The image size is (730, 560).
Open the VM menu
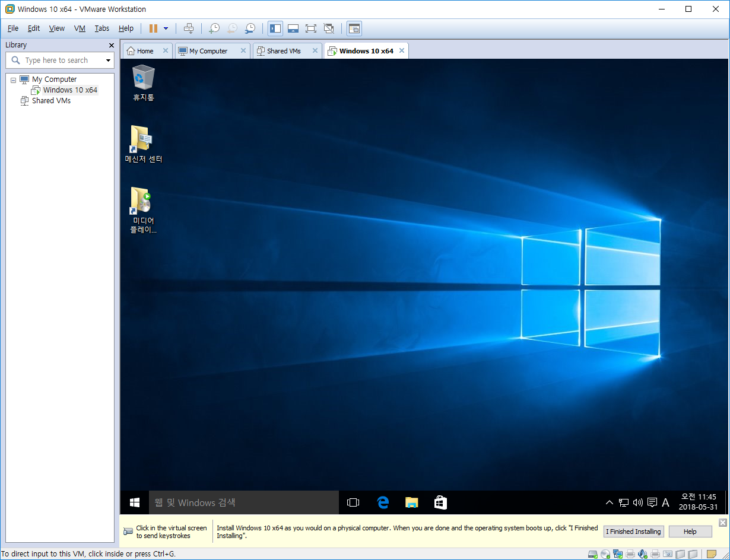pos(80,28)
